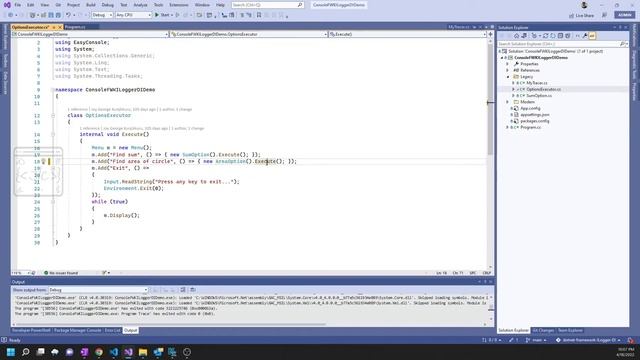Expand the Properties node

508,64
